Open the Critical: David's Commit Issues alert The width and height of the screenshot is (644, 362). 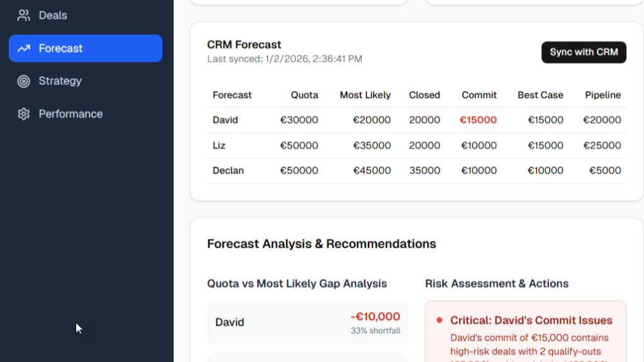531,321
